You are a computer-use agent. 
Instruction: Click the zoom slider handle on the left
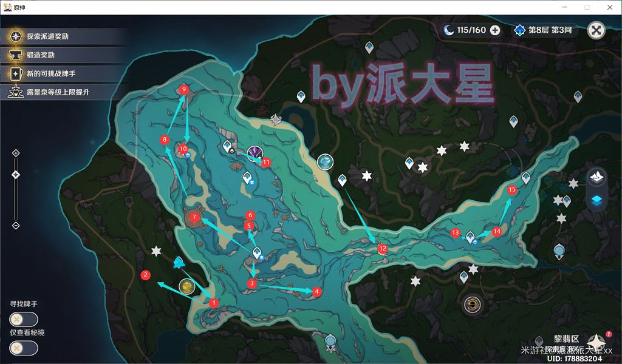15,174
